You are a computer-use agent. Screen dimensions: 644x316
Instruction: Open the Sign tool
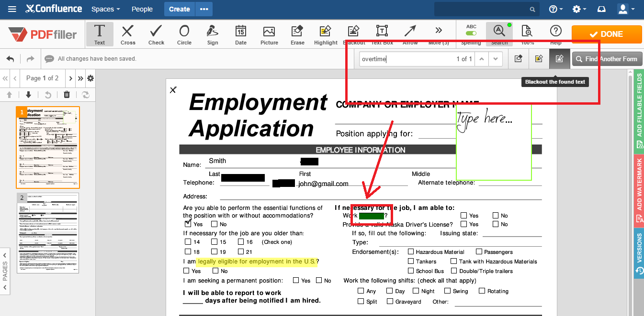[x=213, y=34]
